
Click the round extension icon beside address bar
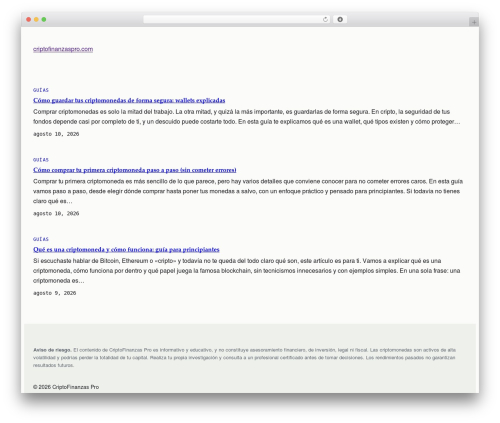340,19
